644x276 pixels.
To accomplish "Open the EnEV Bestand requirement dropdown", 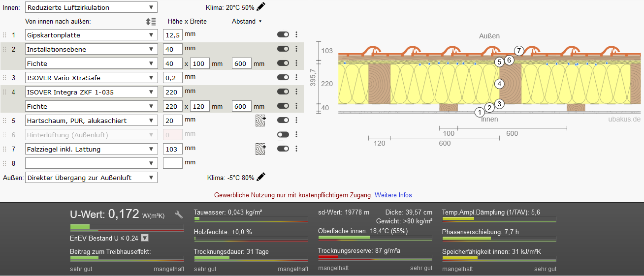I will click(145, 238).
